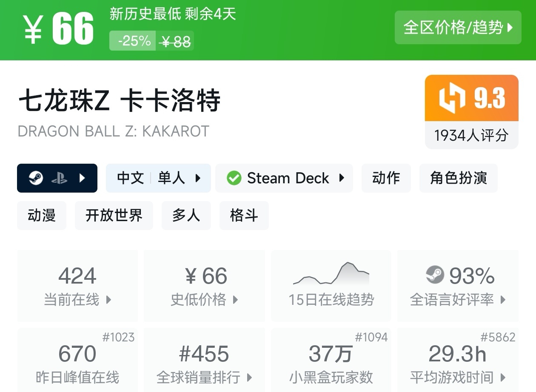Tap the 格斗 tag
Viewport: 536px width, 392px height.
coord(244,216)
